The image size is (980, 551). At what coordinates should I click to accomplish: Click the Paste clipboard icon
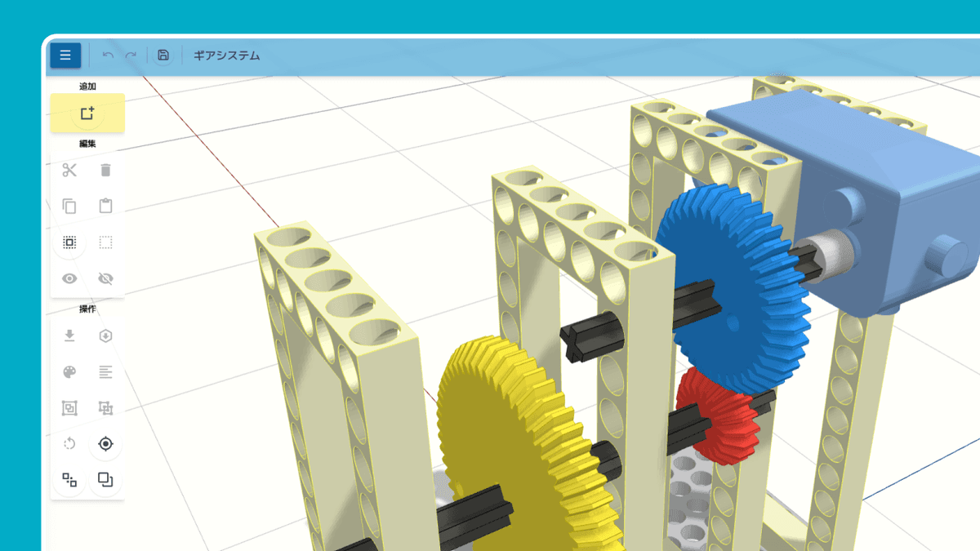[x=106, y=207]
